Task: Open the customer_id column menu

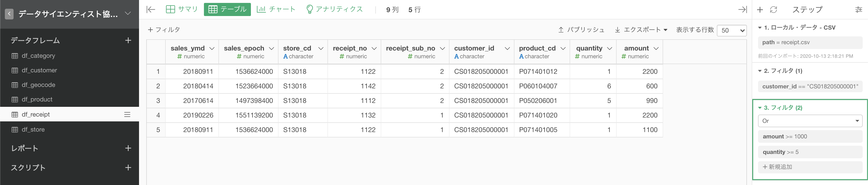Action: point(507,49)
